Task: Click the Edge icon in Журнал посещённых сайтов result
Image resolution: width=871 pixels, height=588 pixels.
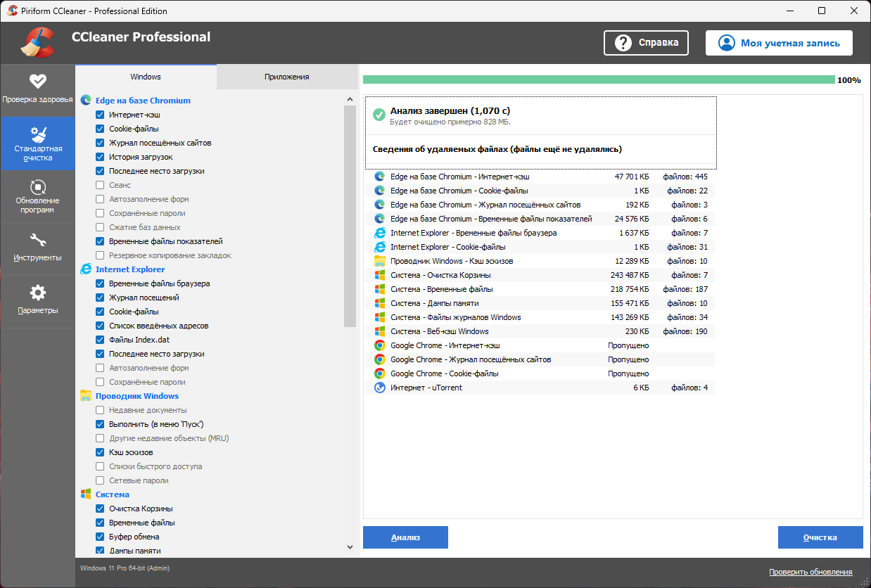Action: coord(380,205)
